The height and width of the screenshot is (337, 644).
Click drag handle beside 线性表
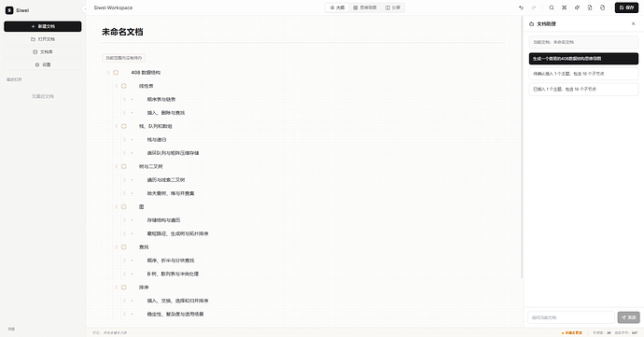tap(117, 86)
